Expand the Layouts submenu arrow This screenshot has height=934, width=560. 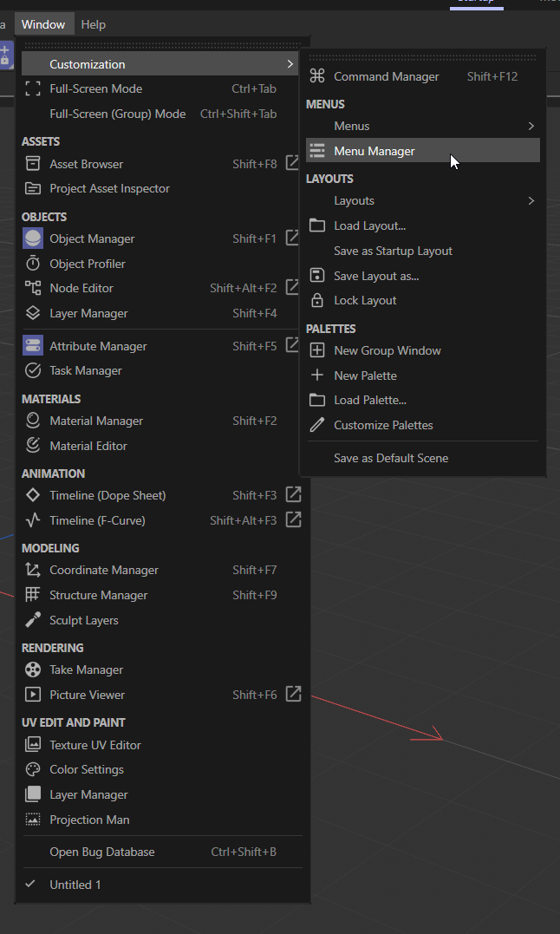pyautogui.click(x=531, y=200)
